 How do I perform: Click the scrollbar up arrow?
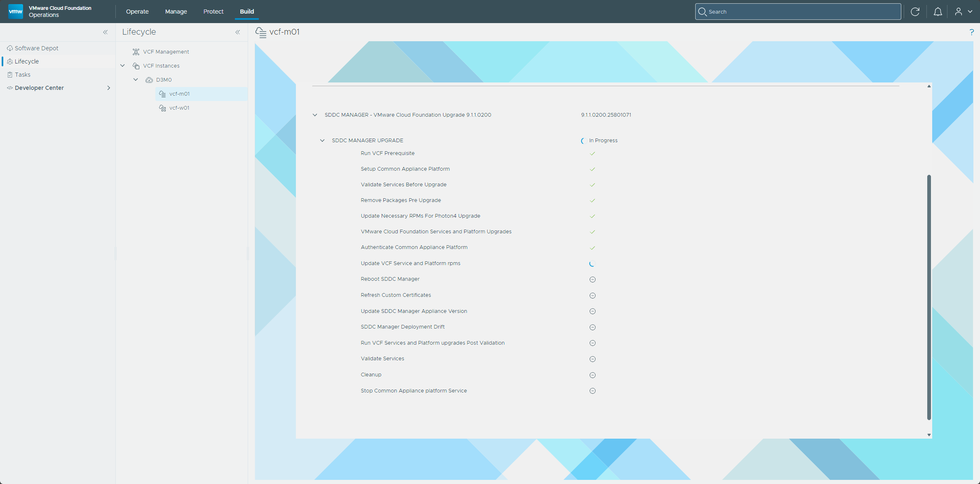pos(929,86)
